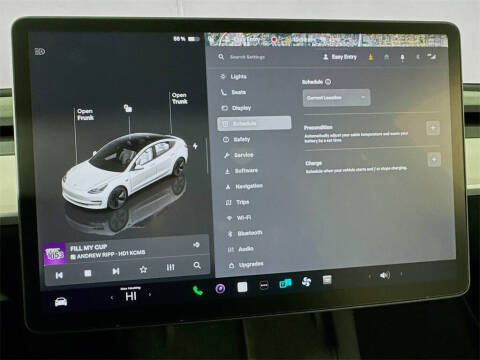This screenshot has height=360, width=480.
Task: Stop the current radio playback
Action: coord(88,273)
